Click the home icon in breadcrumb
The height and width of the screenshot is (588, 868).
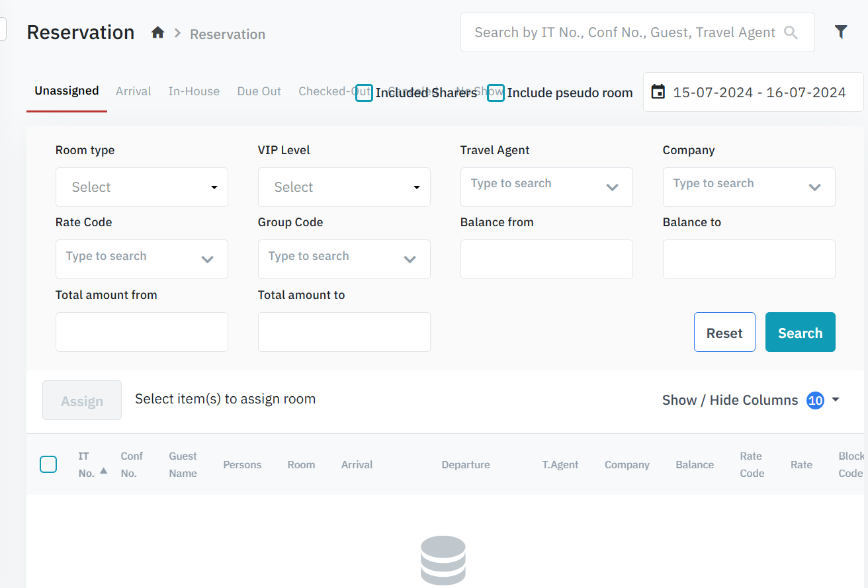coord(157,33)
